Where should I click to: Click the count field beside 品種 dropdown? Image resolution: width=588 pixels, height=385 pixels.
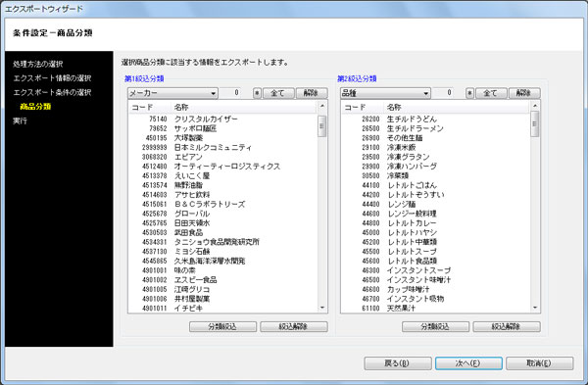(443, 93)
